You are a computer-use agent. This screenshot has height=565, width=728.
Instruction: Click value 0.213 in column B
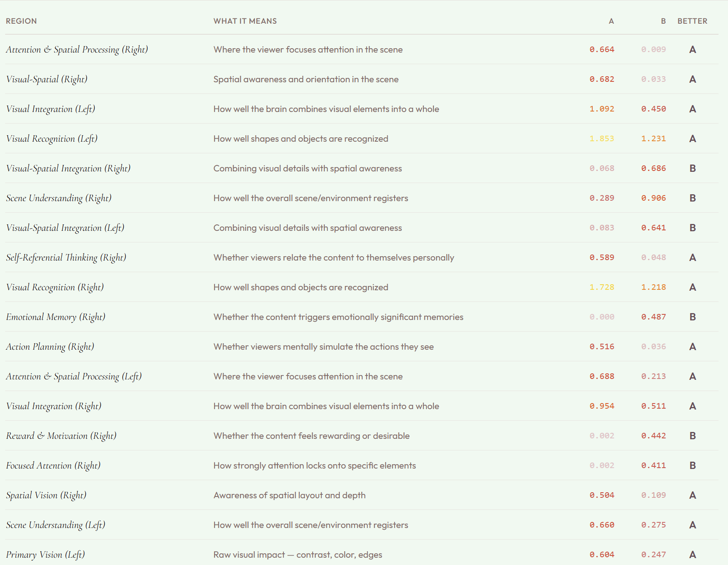click(x=653, y=376)
